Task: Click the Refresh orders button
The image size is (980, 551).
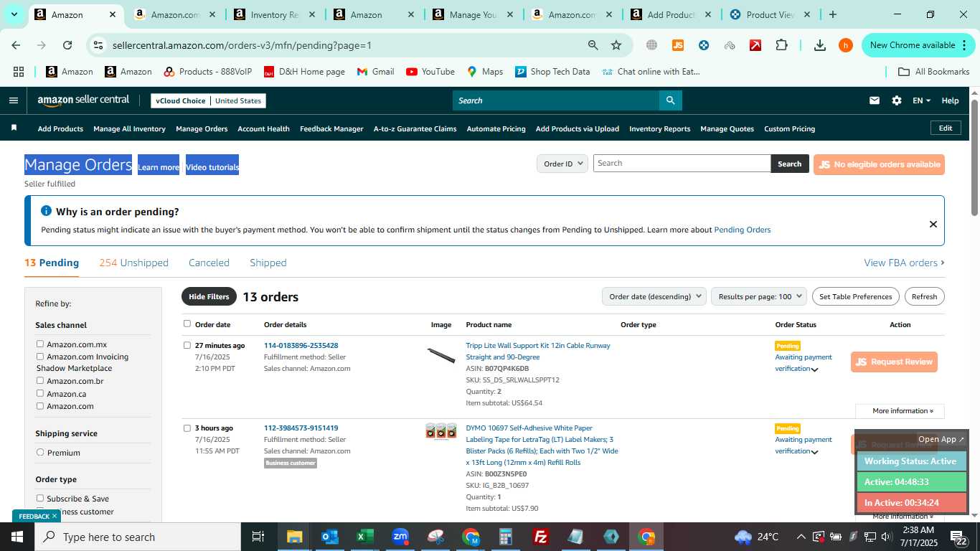Action: tap(924, 296)
